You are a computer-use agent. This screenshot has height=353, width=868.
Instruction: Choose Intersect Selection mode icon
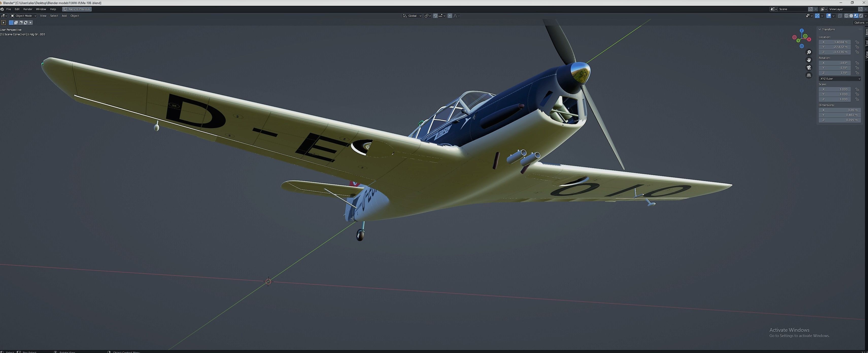(31, 23)
